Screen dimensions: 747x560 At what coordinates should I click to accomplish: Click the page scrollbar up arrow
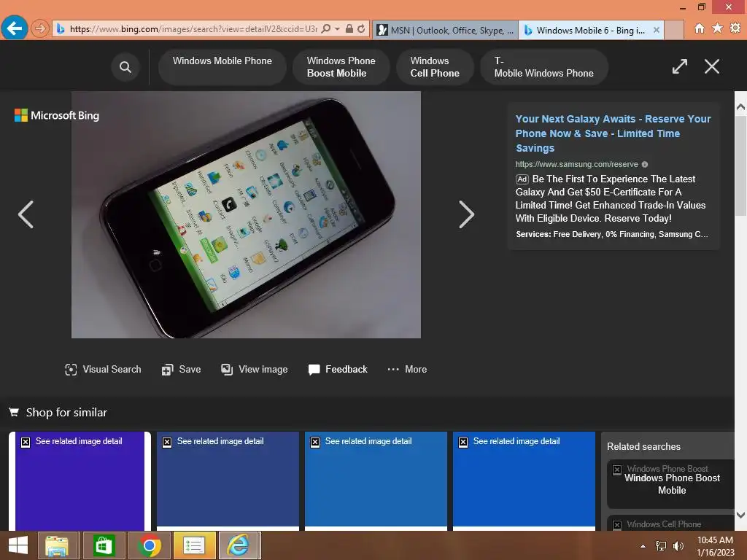(x=740, y=106)
